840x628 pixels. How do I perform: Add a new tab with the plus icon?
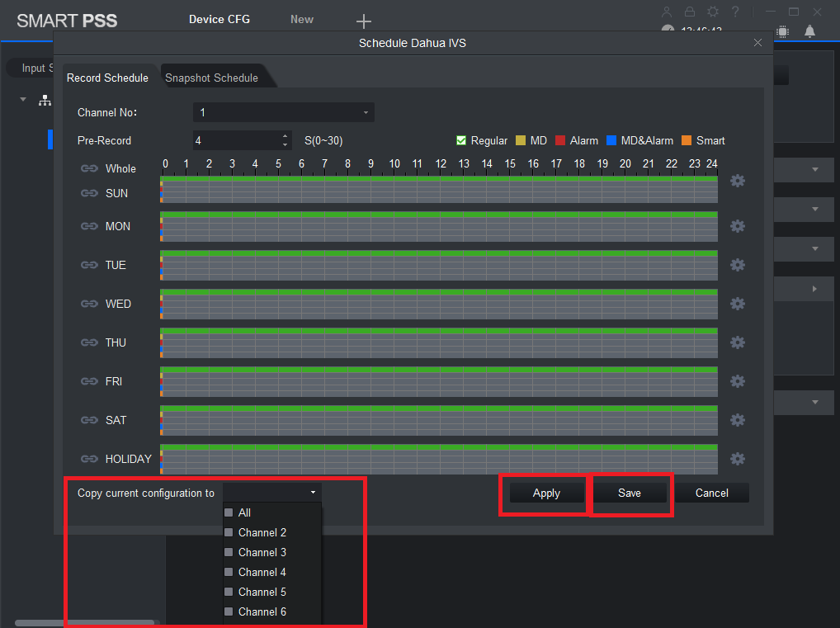coord(363,21)
